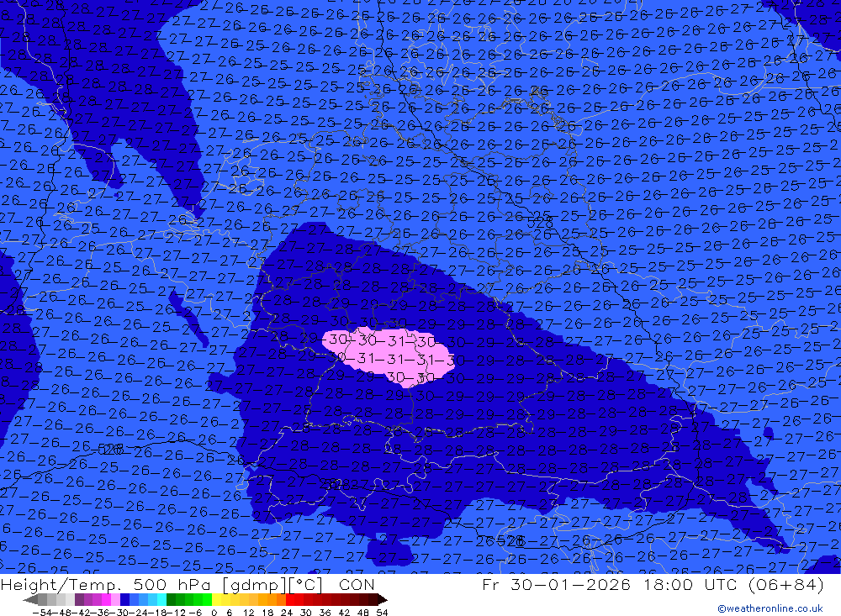Image resolution: width=841 pixels, height=616 pixels.
Task: Select the darkest green legend swatch
Action: click(171, 599)
